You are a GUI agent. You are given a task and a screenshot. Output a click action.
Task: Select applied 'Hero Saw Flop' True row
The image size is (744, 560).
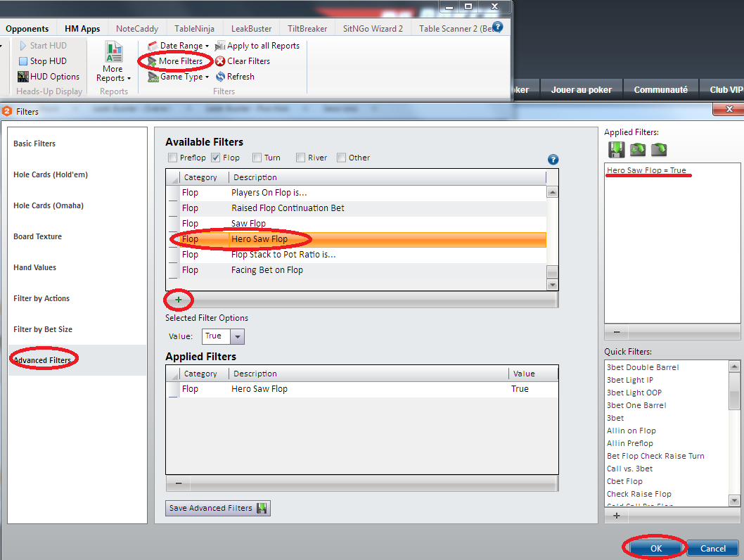pos(362,389)
